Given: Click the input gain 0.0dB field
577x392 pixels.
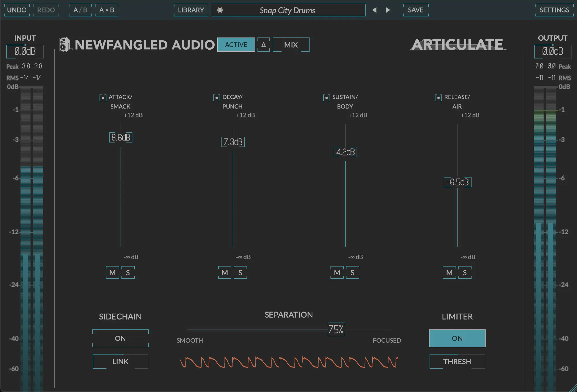Looking at the screenshot, I should point(25,52).
